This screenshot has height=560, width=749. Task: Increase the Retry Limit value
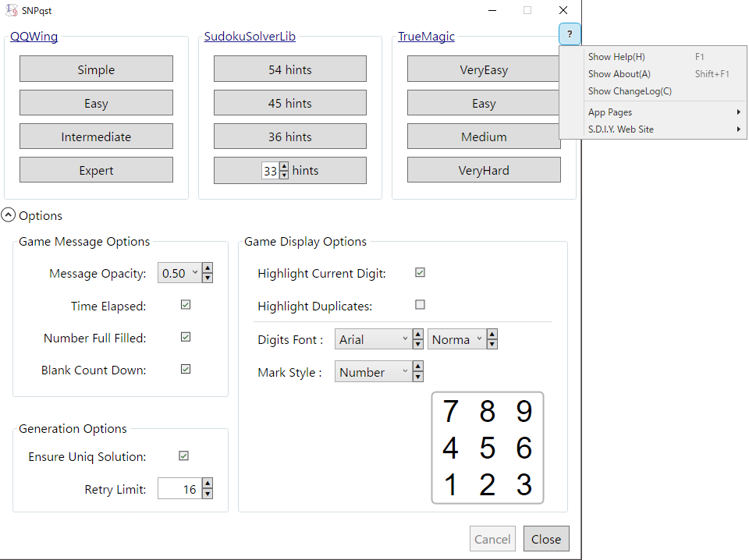coord(208,483)
